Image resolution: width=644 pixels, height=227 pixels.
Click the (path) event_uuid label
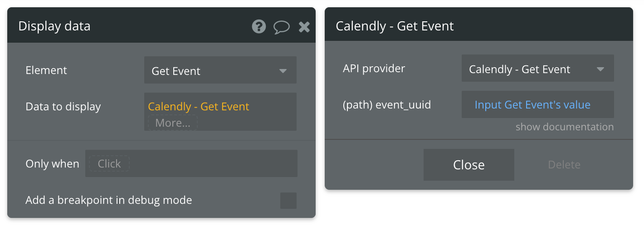coord(387,105)
